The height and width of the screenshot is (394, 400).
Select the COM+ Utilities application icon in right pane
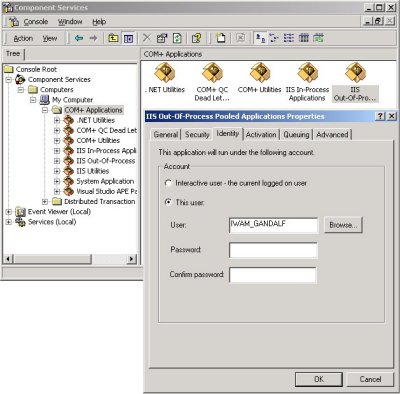(x=260, y=72)
